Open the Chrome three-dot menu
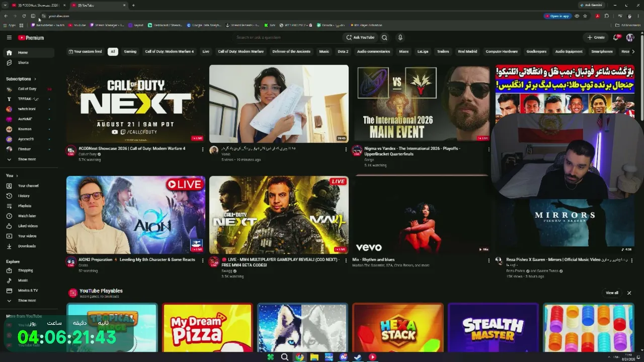The width and height of the screenshot is (644, 362). click(638, 16)
